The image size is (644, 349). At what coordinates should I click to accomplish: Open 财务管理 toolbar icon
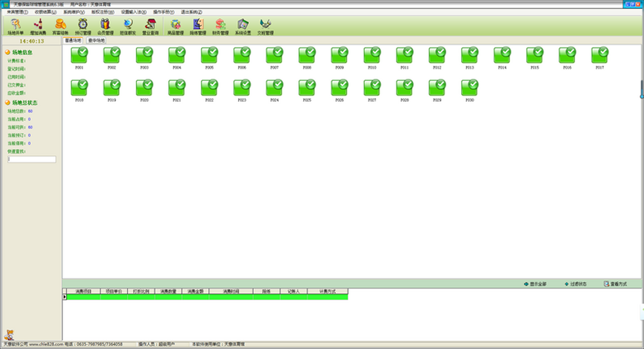coord(220,26)
